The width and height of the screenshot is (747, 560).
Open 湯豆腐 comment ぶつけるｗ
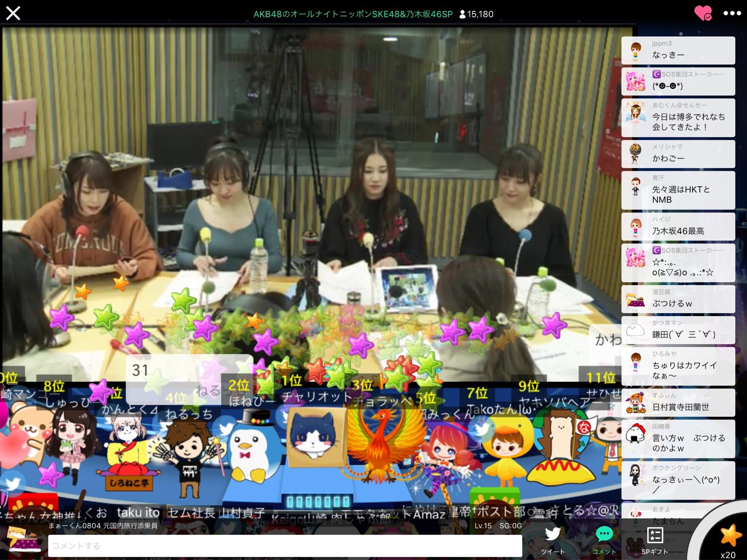(678, 299)
